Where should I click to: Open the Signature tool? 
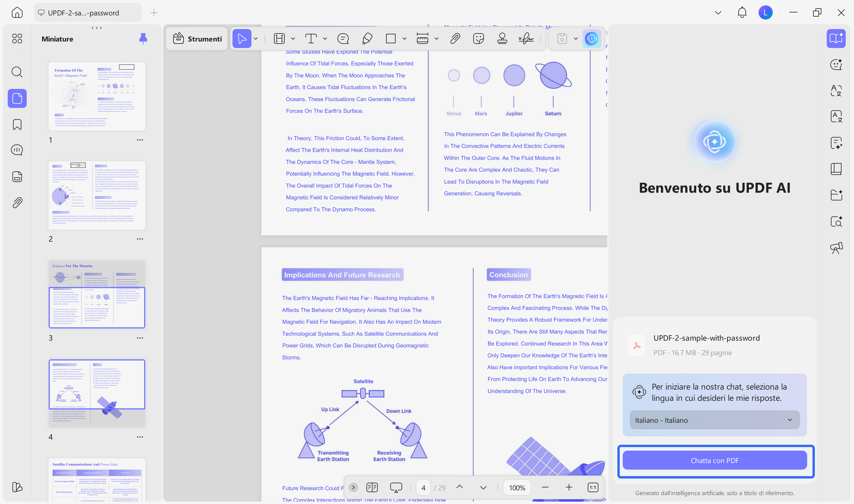(x=526, y=39)
